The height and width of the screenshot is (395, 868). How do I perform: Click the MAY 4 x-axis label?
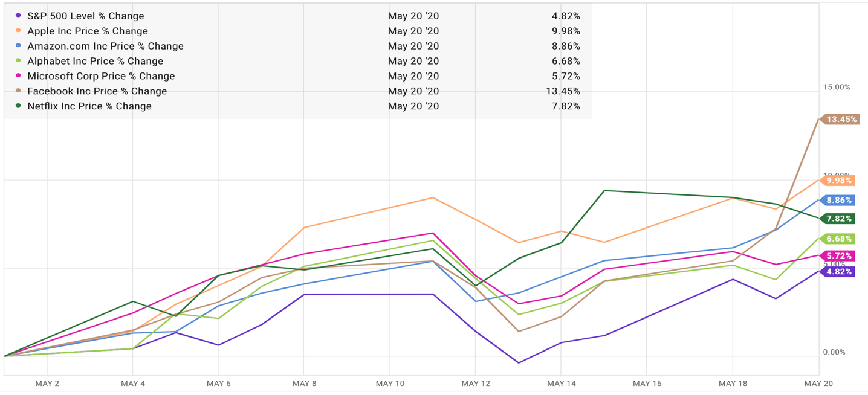point(133,384)
